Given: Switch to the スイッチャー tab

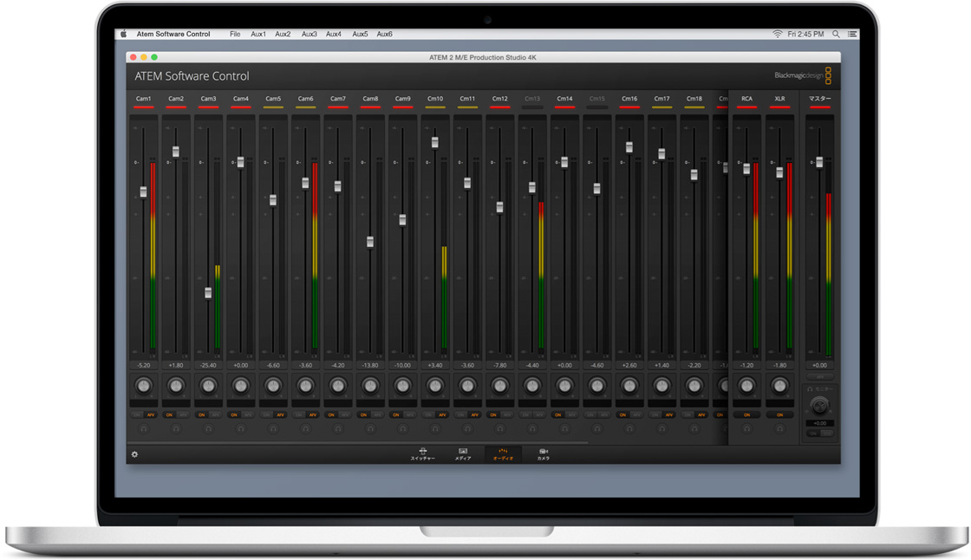Looking at the screenshot, I should 423,454.
